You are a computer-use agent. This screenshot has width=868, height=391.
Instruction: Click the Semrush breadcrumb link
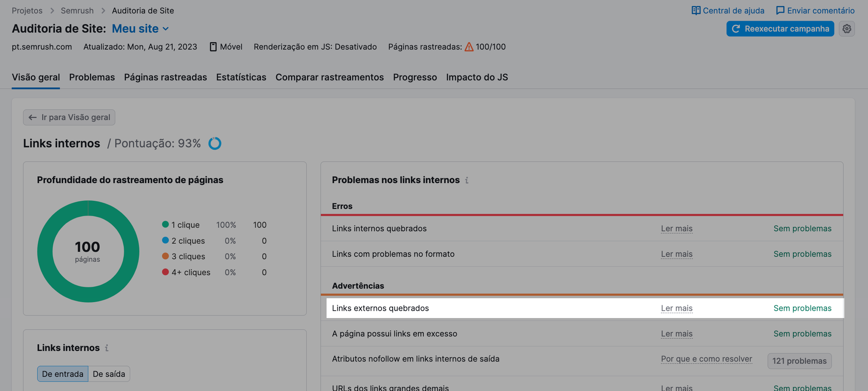pos(77,10)
